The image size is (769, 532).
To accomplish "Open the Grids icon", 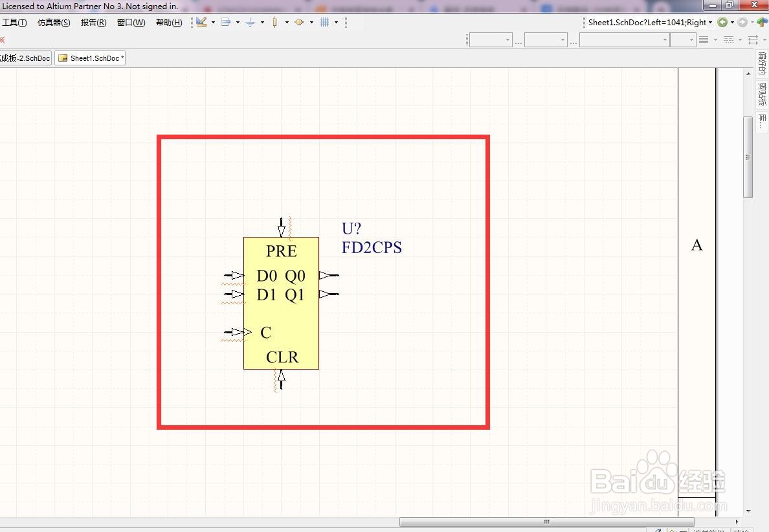I will tap(324, 22).
